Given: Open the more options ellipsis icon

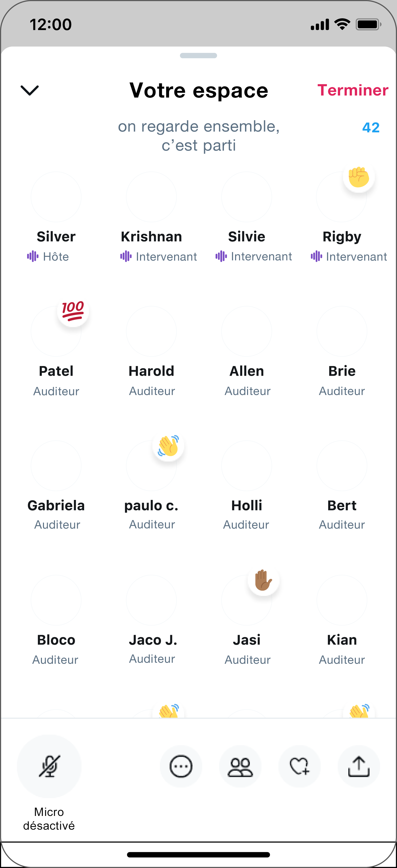Looking at the screenshot, I should tap(181, 766).
